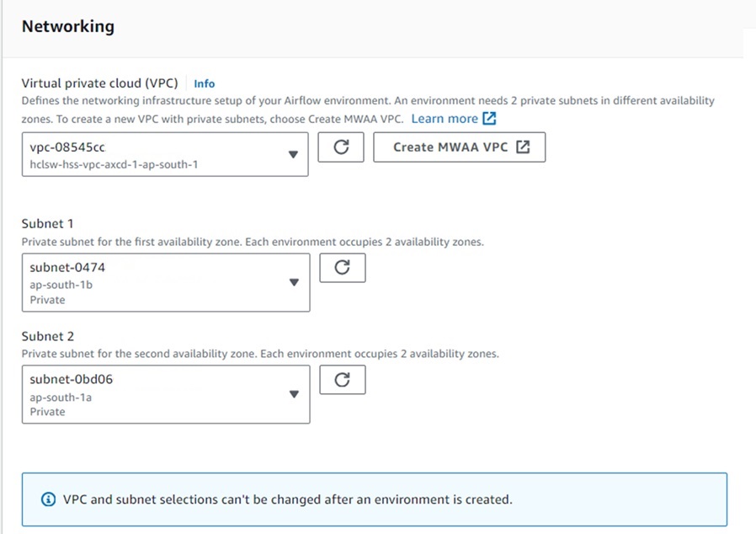Click the Subnet 1 dropdown arrow
This screenshot has width=756, height=534.
point(293,283)
